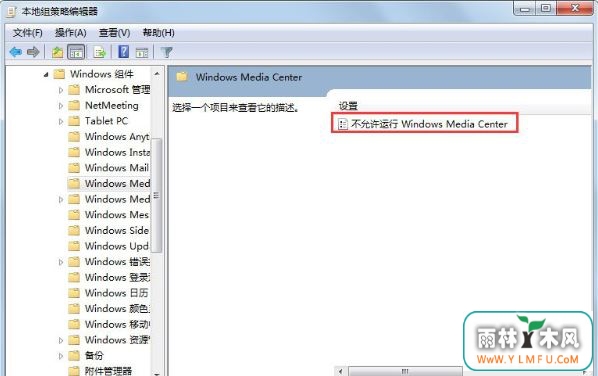Open the 操作(A) menu
Screen dimensions: 598x376
click(71, 33)
